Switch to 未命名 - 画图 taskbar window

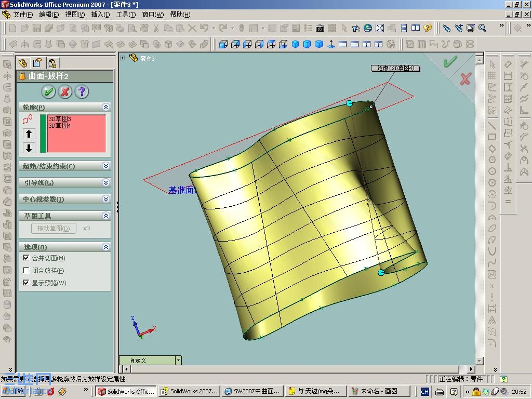380,391
